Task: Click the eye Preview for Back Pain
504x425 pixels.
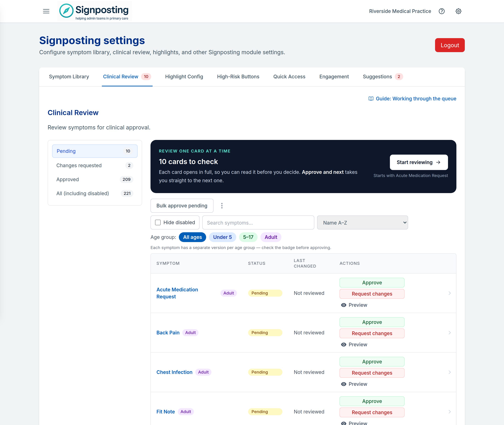Action: click(x=354, y=345)
